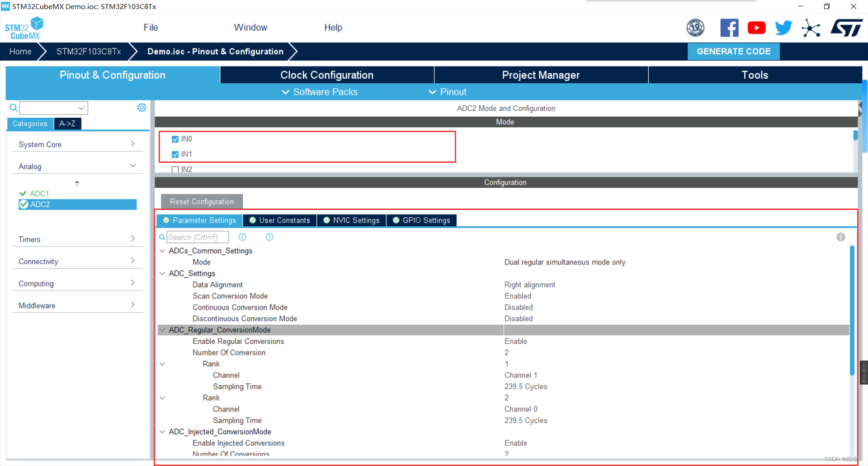Image resolution: width=868 pixels, height=466 pixels.
Task: Go to next search result arrow
Action: (x=269, y=237)
